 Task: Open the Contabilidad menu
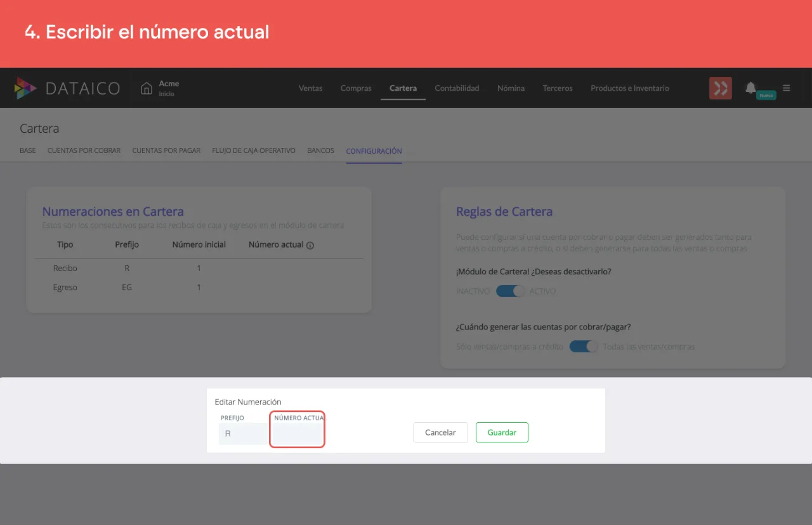coord(457,88)
